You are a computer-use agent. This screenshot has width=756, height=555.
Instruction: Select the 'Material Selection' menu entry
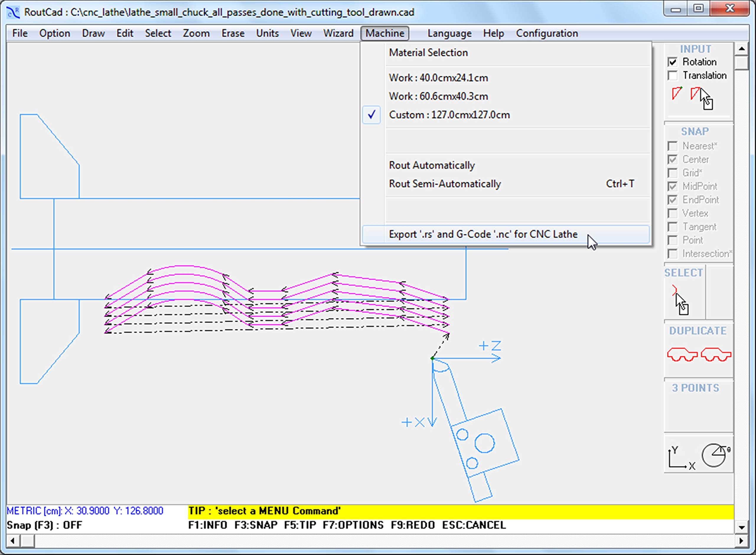coord(428,53)
